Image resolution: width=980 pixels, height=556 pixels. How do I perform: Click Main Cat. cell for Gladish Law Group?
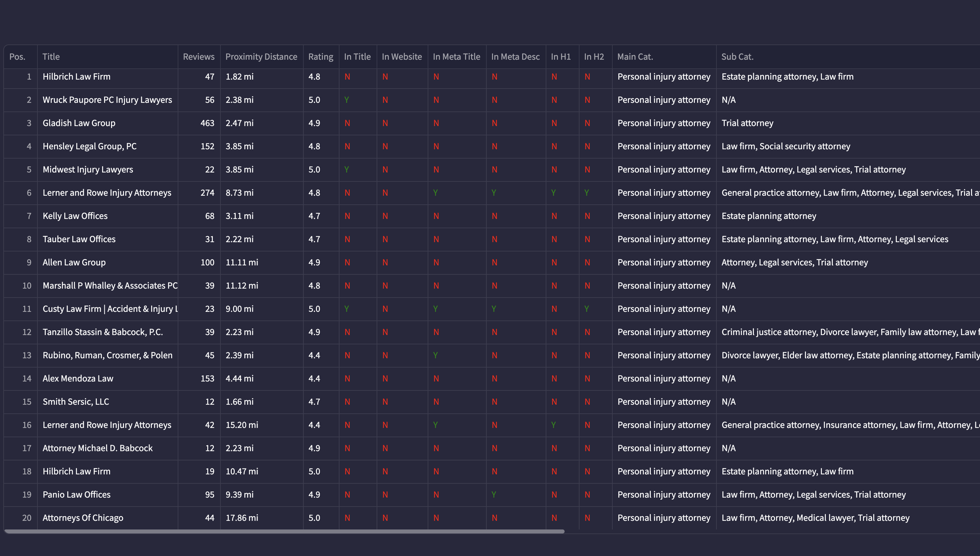pyautogui.click(x=664, y=123)
